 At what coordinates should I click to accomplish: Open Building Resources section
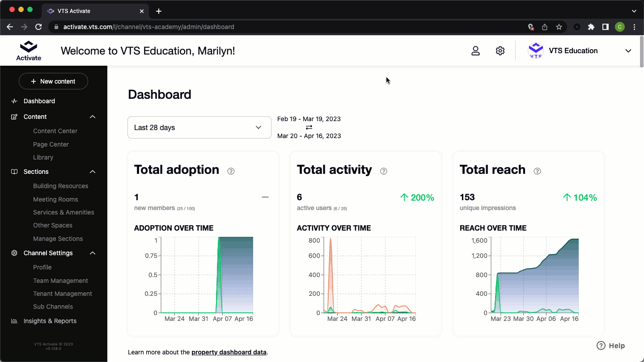(x=61, y=186)
